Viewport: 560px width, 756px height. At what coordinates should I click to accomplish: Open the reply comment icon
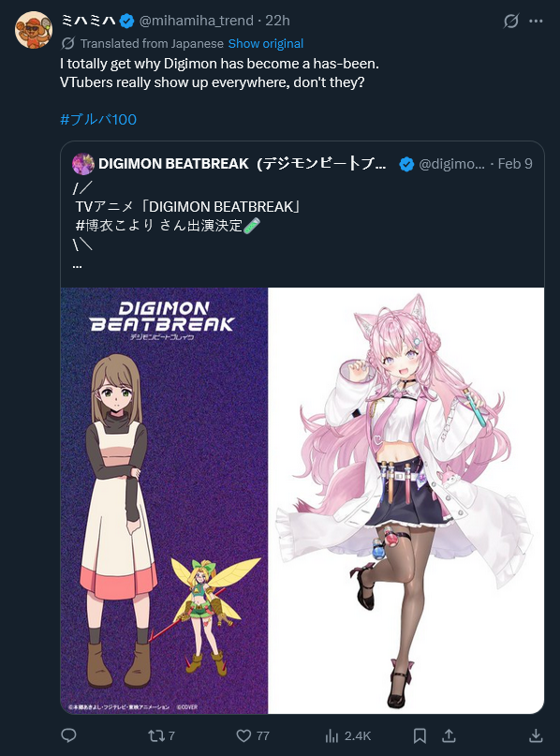pyautogui.click(x=69, y=735)
